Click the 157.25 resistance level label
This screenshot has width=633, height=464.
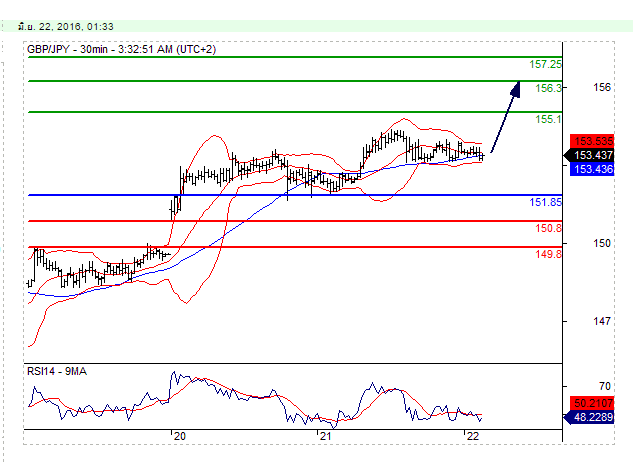545,64
